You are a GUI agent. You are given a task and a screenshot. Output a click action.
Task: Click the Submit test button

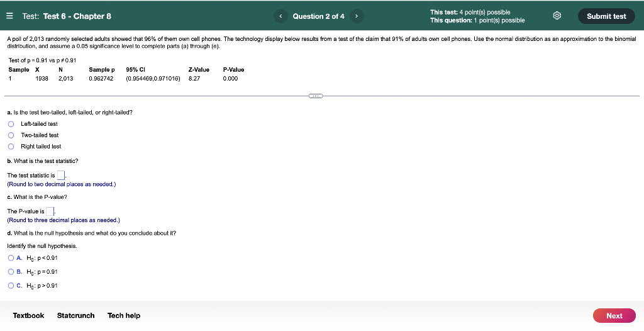click(x=606, y=16)
